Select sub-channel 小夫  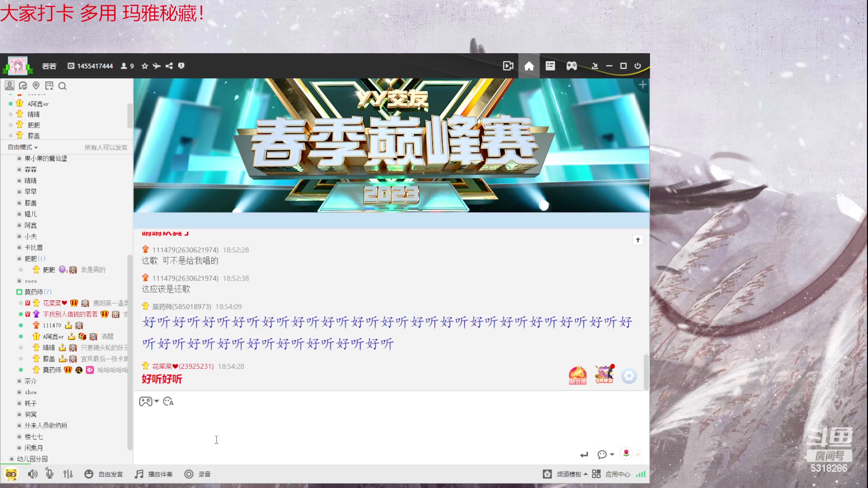[x=31, y=236]
